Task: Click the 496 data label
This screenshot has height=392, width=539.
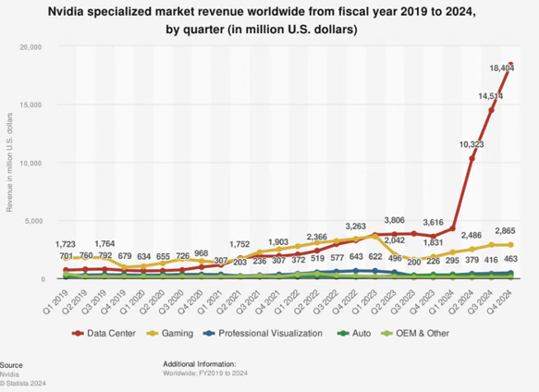Action: tap(395, 258)
